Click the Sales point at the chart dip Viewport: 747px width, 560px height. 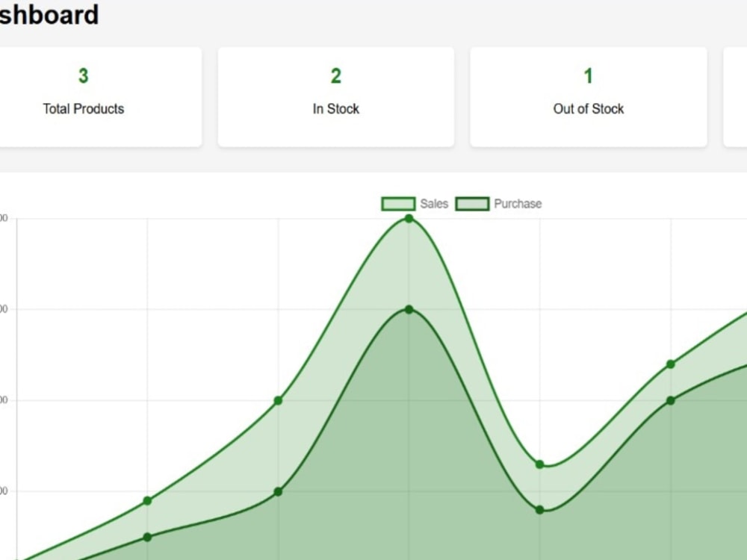(x=539, y=464)
